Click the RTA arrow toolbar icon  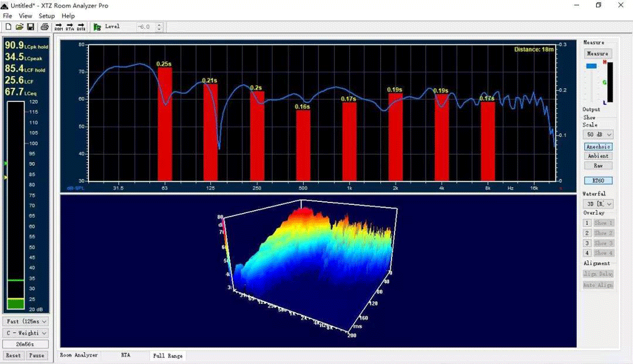pos(70,27)
